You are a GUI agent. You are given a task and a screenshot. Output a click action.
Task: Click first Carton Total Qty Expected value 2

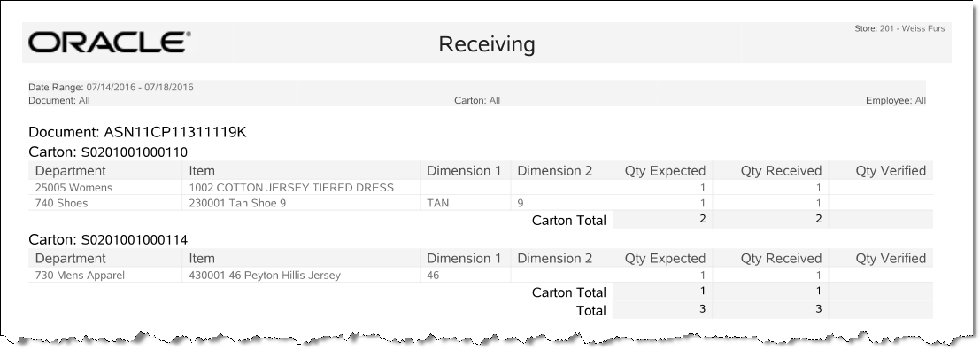point(703,219)
